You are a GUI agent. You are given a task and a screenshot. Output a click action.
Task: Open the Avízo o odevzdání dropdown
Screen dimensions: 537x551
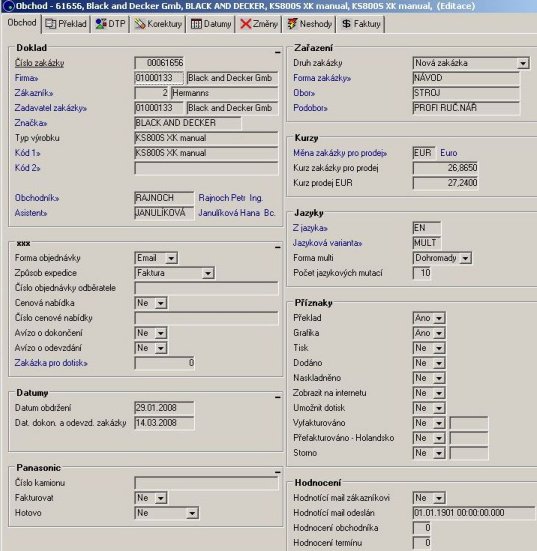coord(161,348)
